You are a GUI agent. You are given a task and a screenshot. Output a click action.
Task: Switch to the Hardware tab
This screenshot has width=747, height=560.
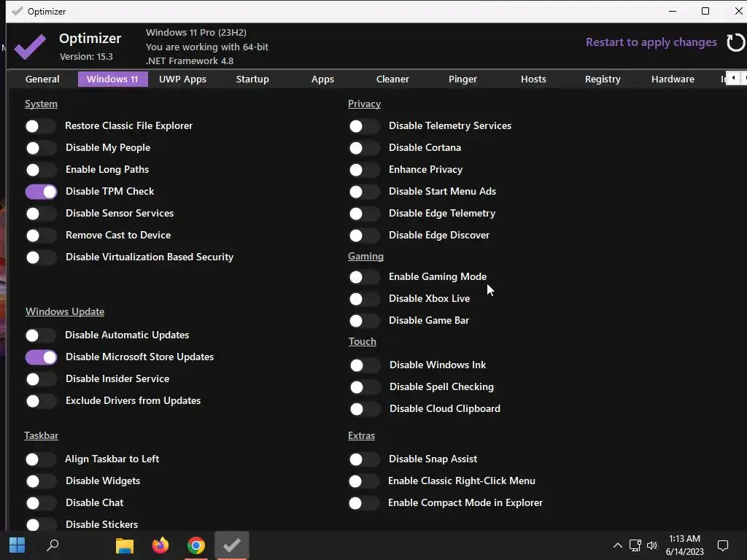pyautogui.click(x=673, y=79)
